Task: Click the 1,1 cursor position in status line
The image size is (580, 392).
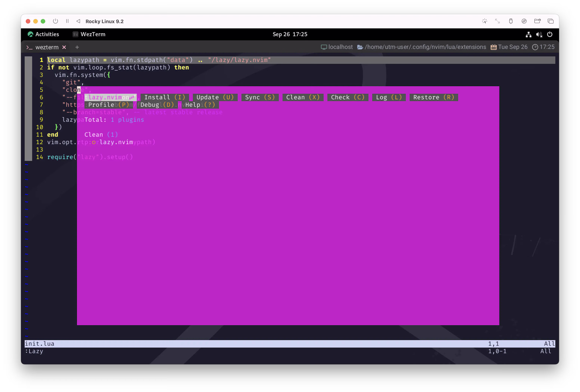Action: (493, 344)
